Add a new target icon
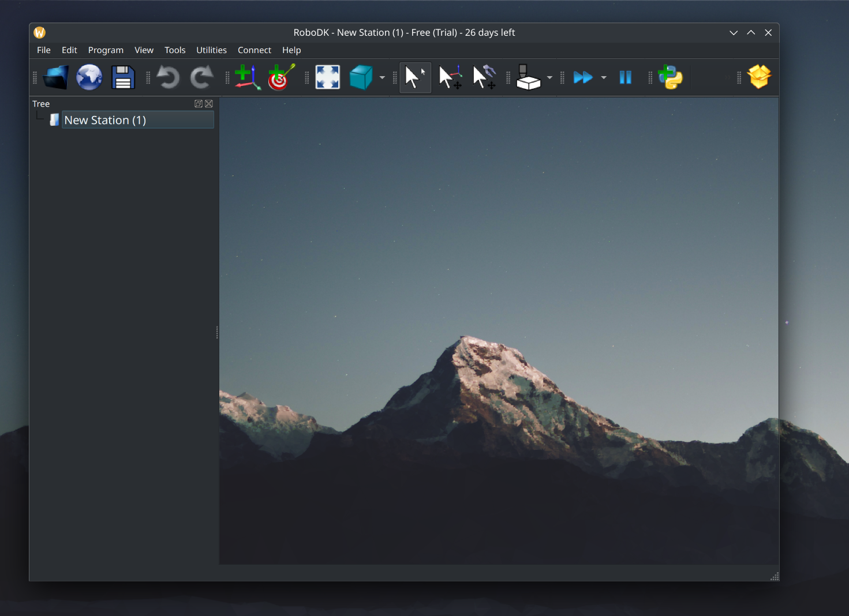This screenshot has height=616, width=849. pyautogui.click(x=281, y=77)
